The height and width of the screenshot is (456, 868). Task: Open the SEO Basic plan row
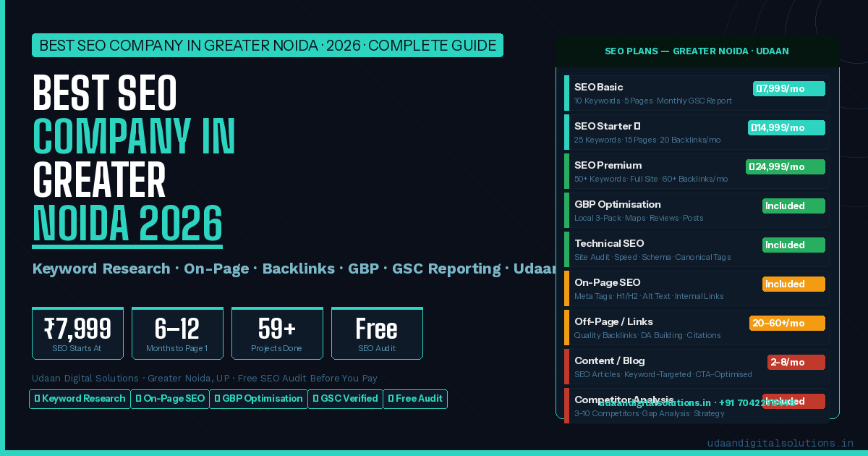(697, 93)
